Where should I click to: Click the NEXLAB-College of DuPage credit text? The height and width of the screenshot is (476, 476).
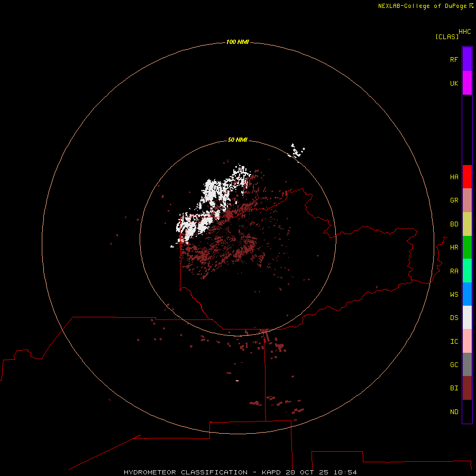coord(422,6)
